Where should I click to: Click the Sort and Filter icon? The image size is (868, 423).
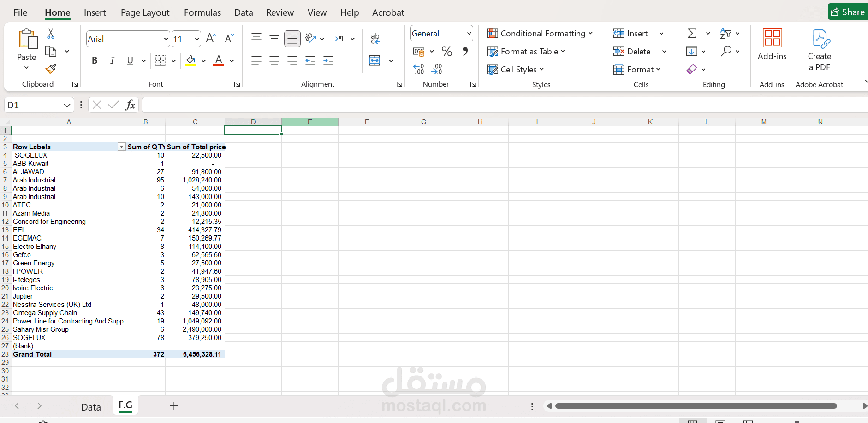[725, 33]
